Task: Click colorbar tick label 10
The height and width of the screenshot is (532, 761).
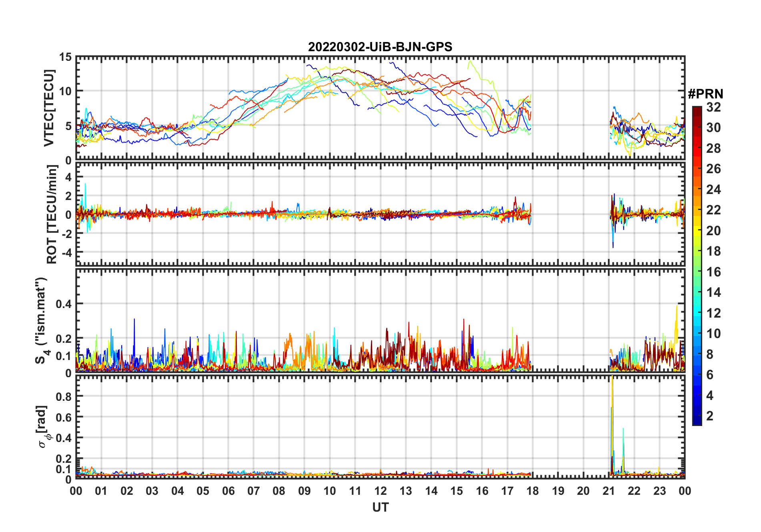Action: 713,333
